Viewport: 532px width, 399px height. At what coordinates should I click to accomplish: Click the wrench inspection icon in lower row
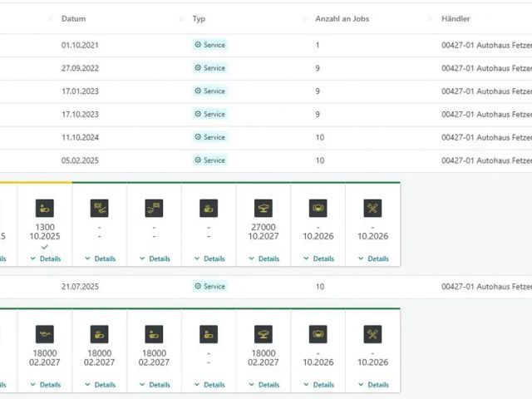tap(372, 334)
